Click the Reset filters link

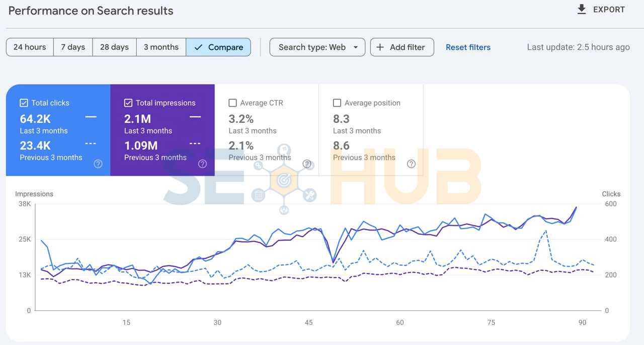[468, 47]
